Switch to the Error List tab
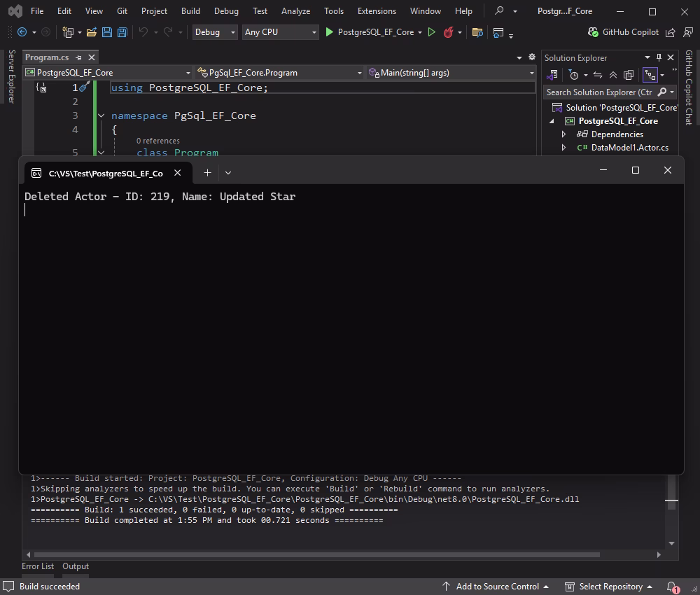The image size is (700, 595). coord(38,566)
